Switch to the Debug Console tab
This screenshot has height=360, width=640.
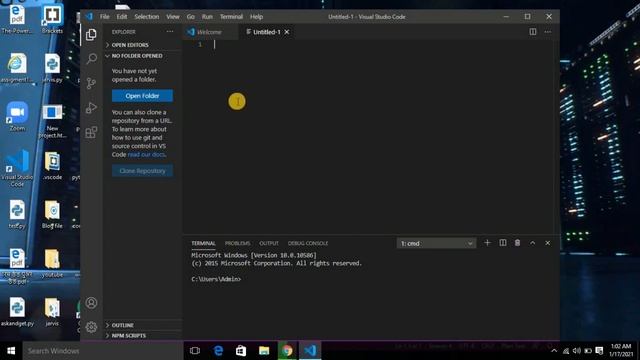tap(308, 243)
